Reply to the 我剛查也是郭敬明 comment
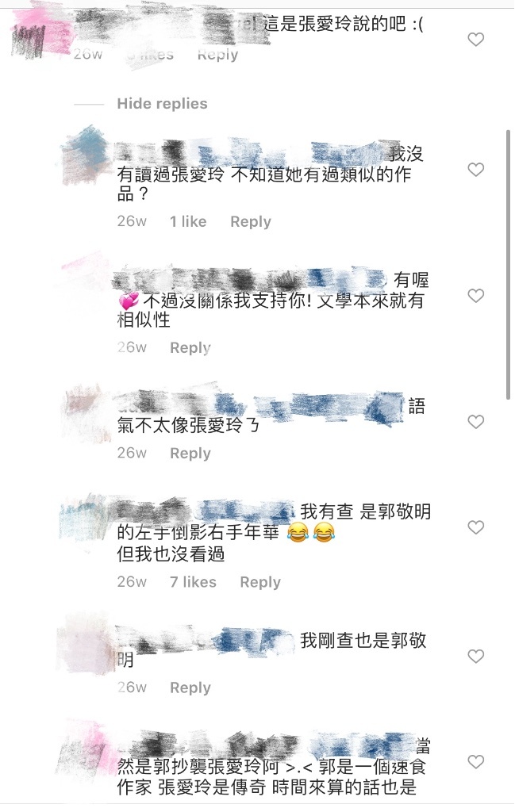Screen dimensions: 515x812 190,688
